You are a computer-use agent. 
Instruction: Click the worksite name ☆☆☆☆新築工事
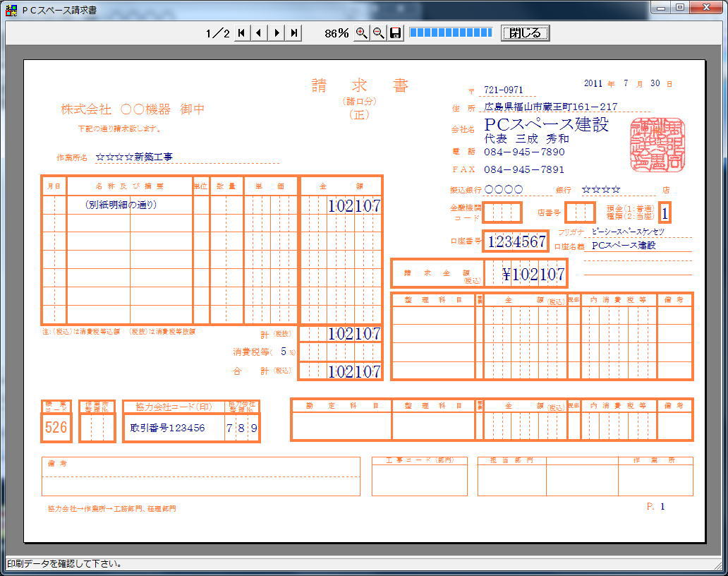click(134, 157)
